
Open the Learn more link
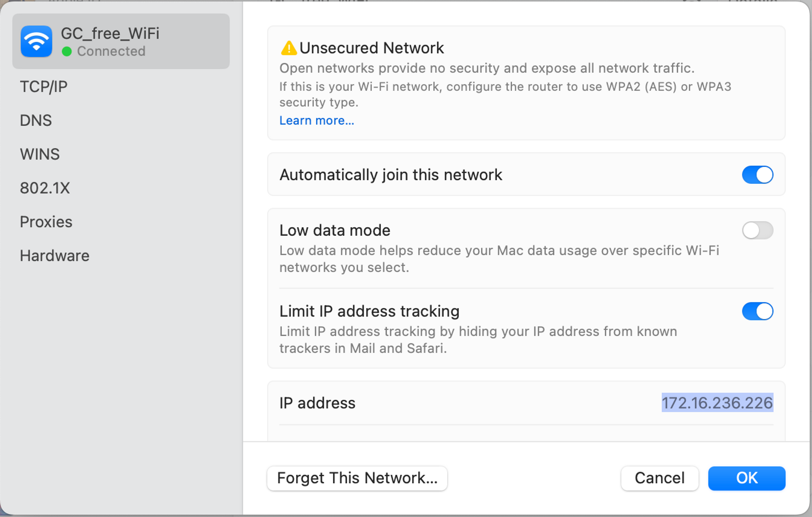point(317,121)
